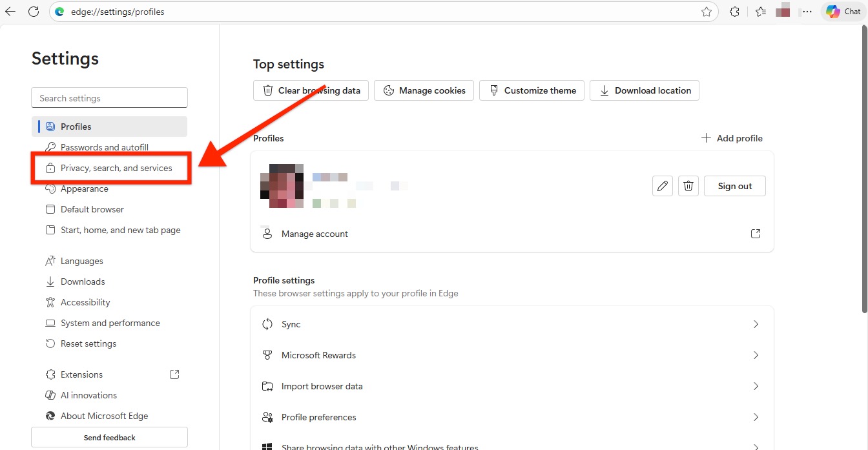This screenshot has width=868, height=450.
Task: Click the Customize theme button
Action: coord(532,90)
